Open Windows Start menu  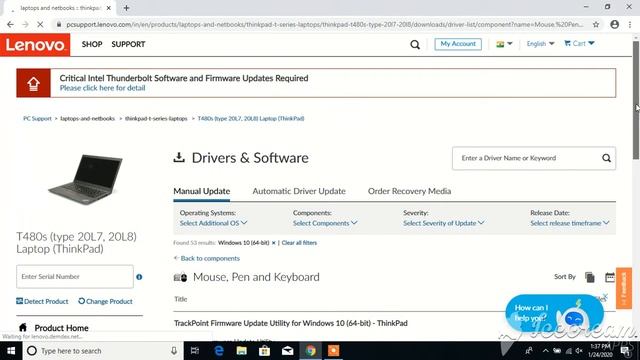click(11, 351)
